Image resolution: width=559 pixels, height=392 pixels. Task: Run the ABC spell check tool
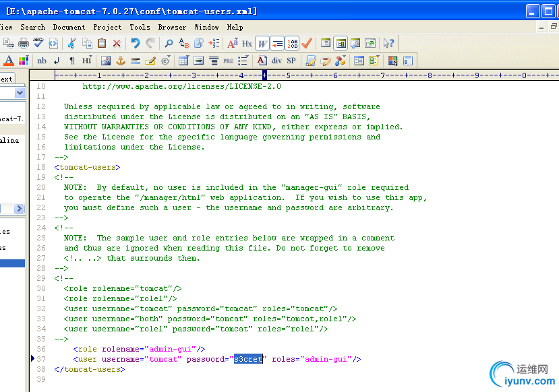tap(38, 43)
